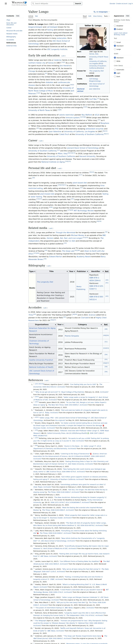The image size is (138, 644).
Task: Select Wide page width
Action: coord(115,61)
